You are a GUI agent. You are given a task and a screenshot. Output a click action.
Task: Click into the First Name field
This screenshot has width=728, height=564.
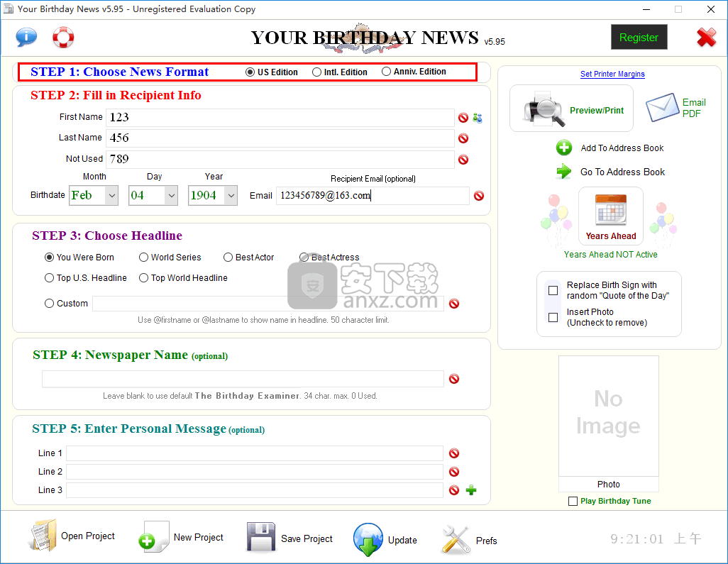pos(280,118)
